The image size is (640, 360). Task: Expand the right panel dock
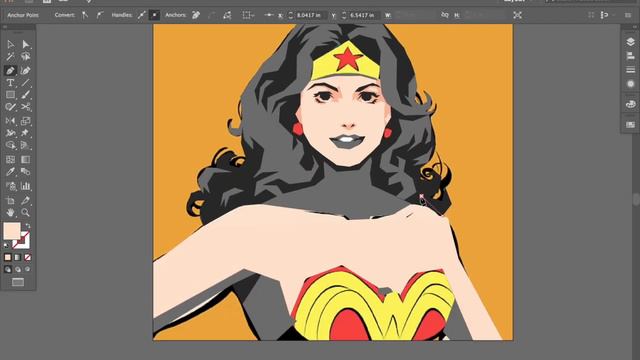coord(635,27)
